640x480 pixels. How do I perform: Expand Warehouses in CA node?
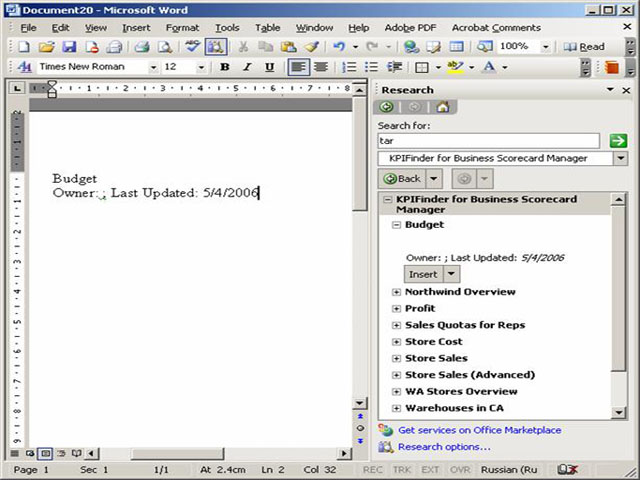point(396,409)
